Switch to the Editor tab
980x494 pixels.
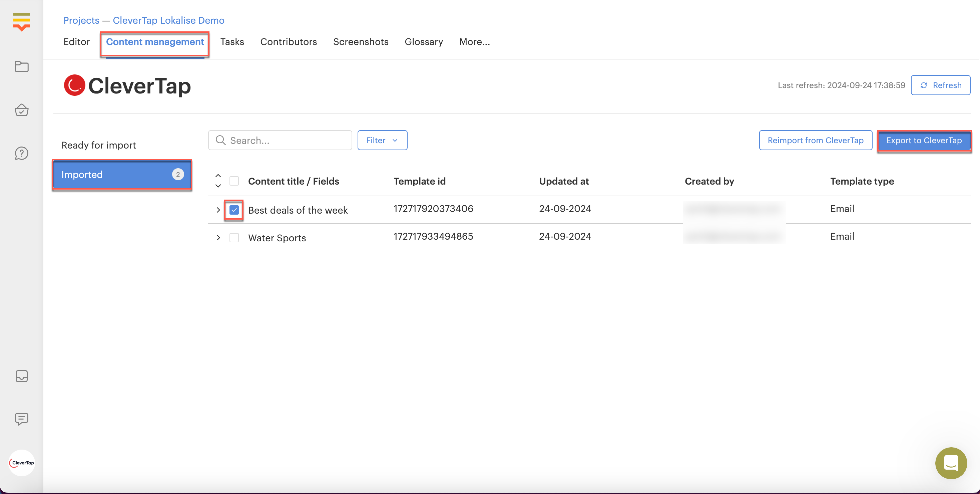click(x=76, y=42)
